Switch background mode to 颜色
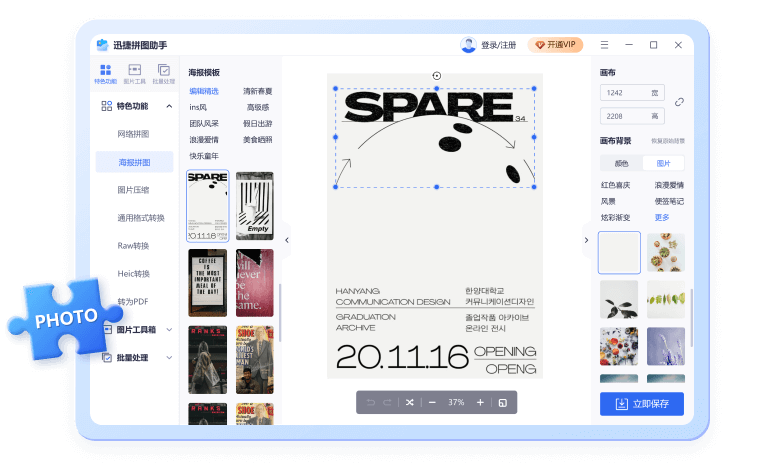Viewport: 757px width, 469px height. [621, 163]
